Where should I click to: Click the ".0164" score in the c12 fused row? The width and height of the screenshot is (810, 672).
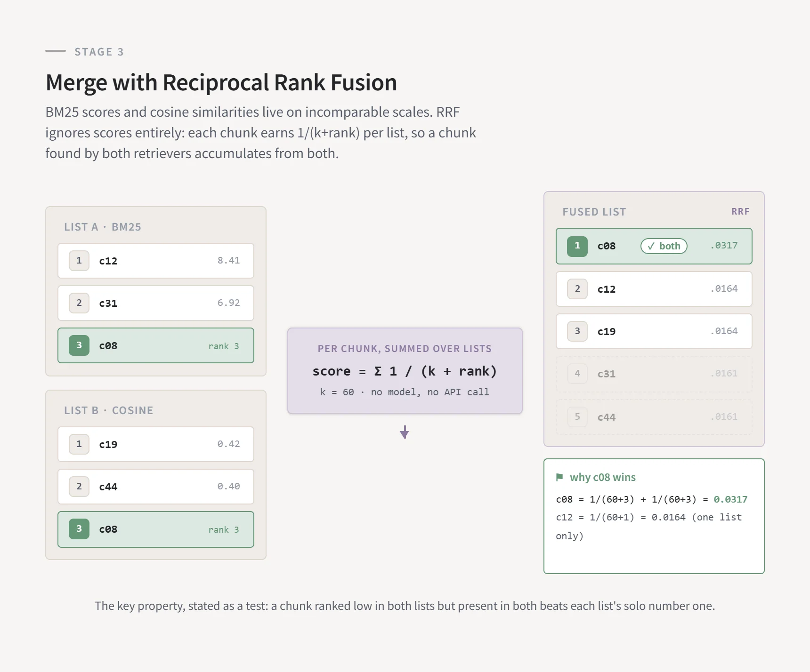(x=724, y=288)
